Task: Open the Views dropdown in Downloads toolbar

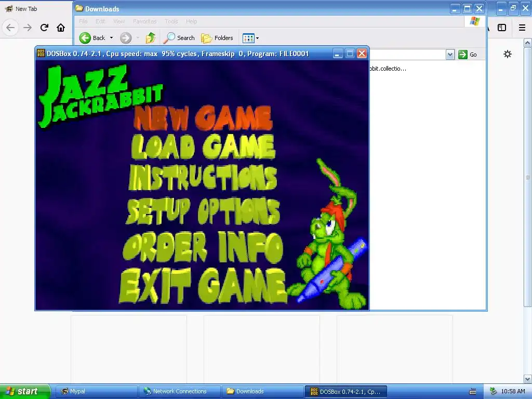Action: [251, 38]
